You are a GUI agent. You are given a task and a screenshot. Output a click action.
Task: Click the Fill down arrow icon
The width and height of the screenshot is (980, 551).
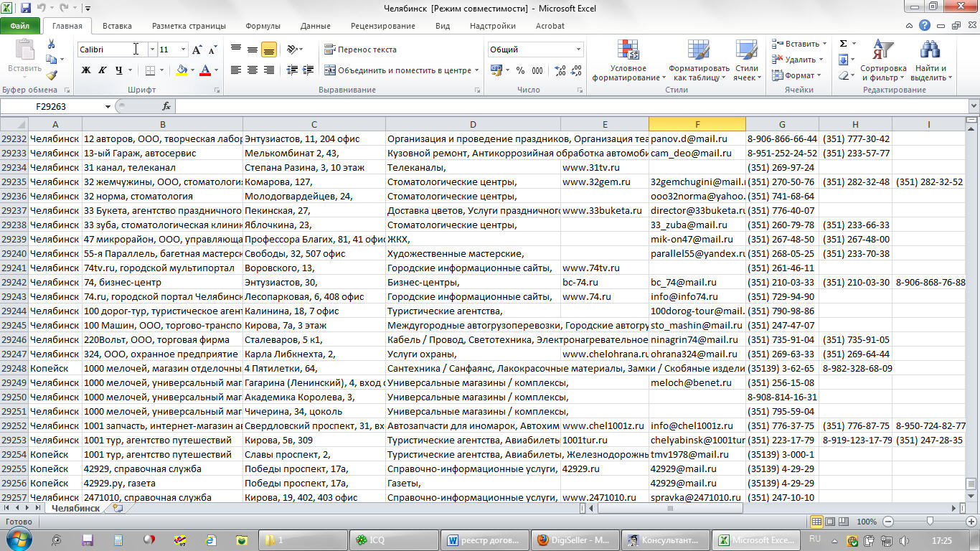tap(843, 60)
